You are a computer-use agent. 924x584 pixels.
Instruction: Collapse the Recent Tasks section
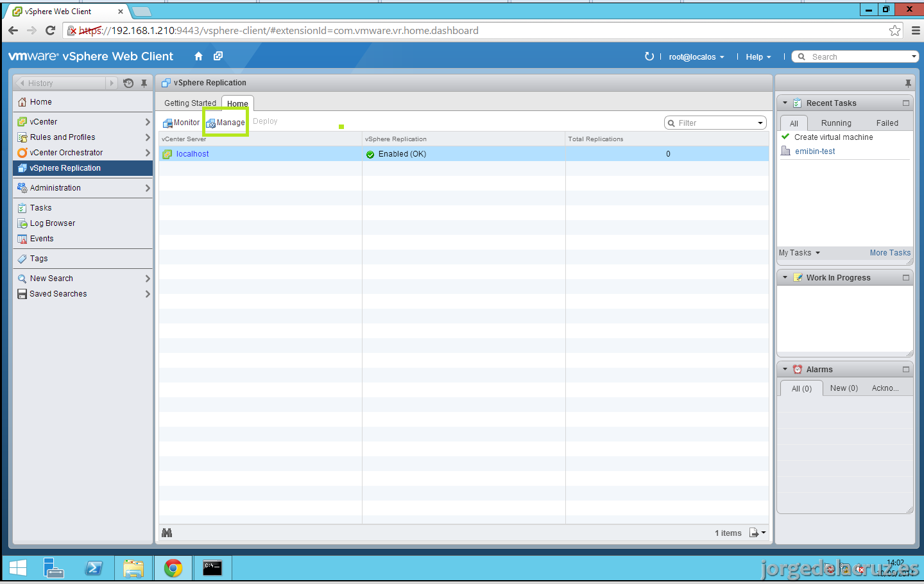coord(785,103)
